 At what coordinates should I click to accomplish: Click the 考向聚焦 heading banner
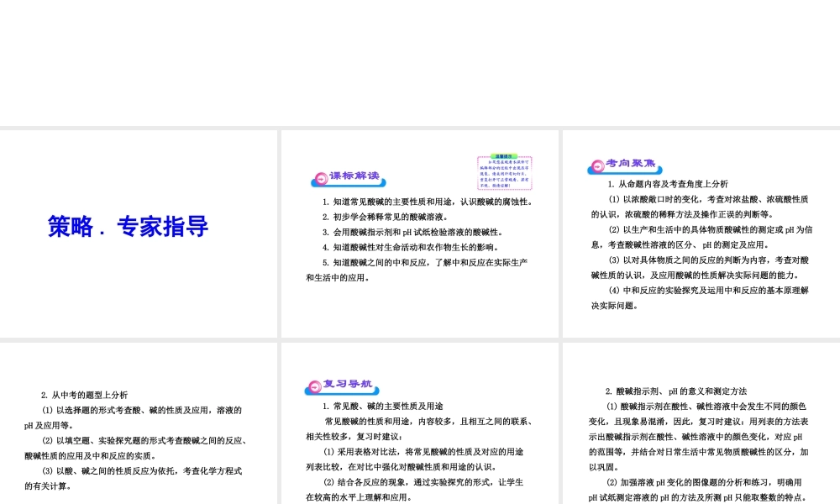point(625,166)
